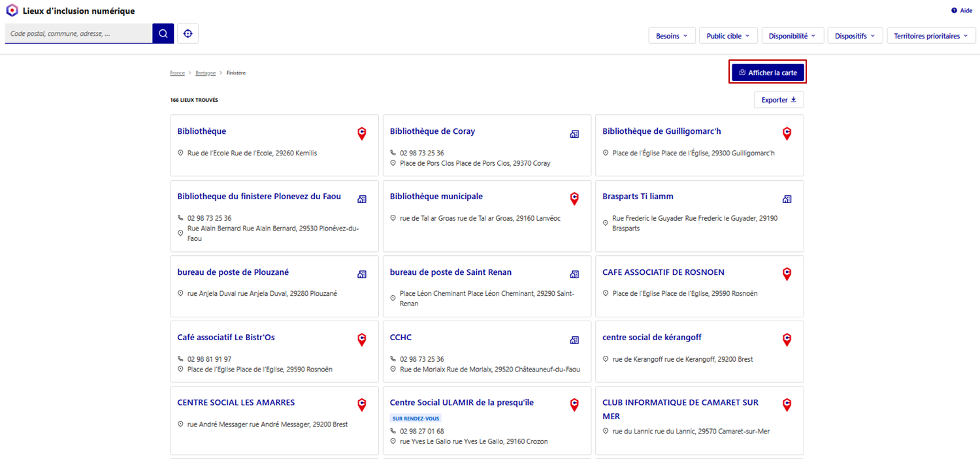Click the building icon on Bibliothèque de Coray card

tap(574, 134)
